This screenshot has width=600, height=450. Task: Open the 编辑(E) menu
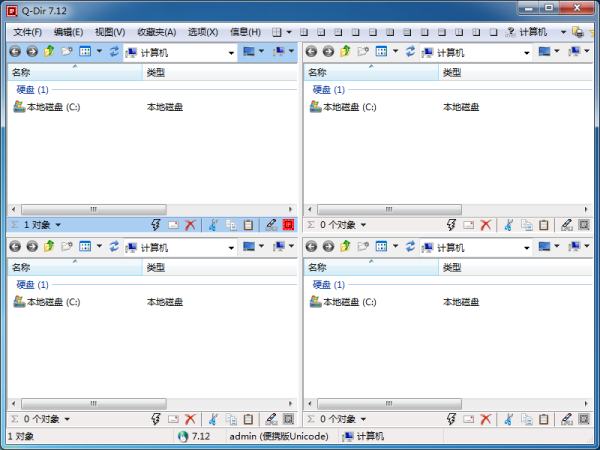(68, 32)
